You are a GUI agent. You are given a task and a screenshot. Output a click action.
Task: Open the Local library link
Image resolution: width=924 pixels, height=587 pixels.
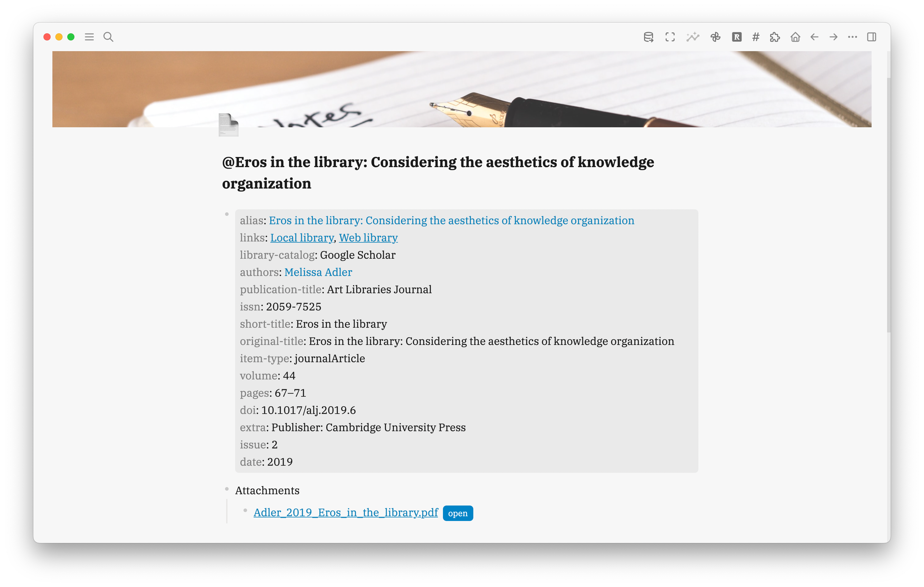[302, 238]
